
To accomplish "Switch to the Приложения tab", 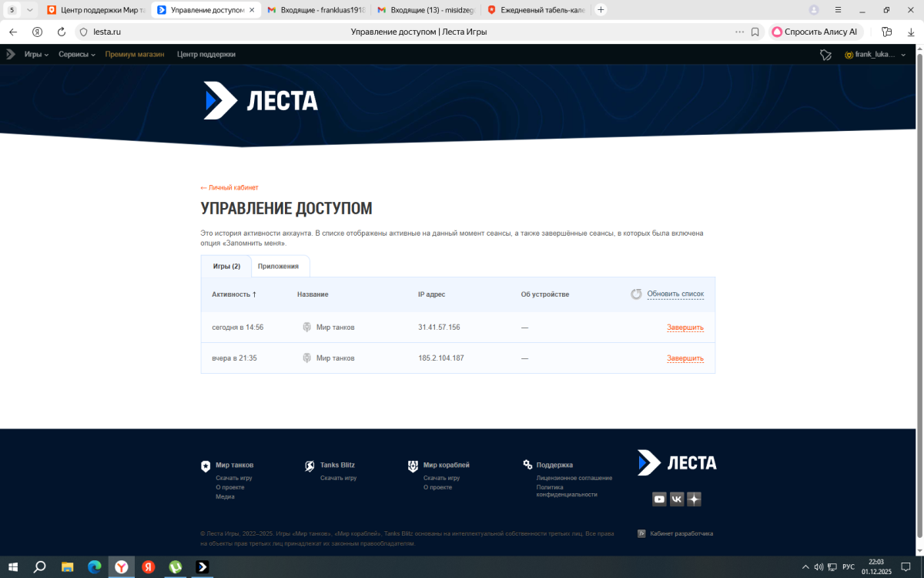I will point(278,266).
